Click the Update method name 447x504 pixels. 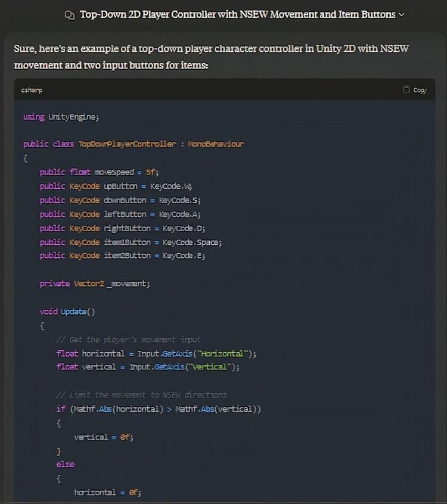[x=73, y=312]
